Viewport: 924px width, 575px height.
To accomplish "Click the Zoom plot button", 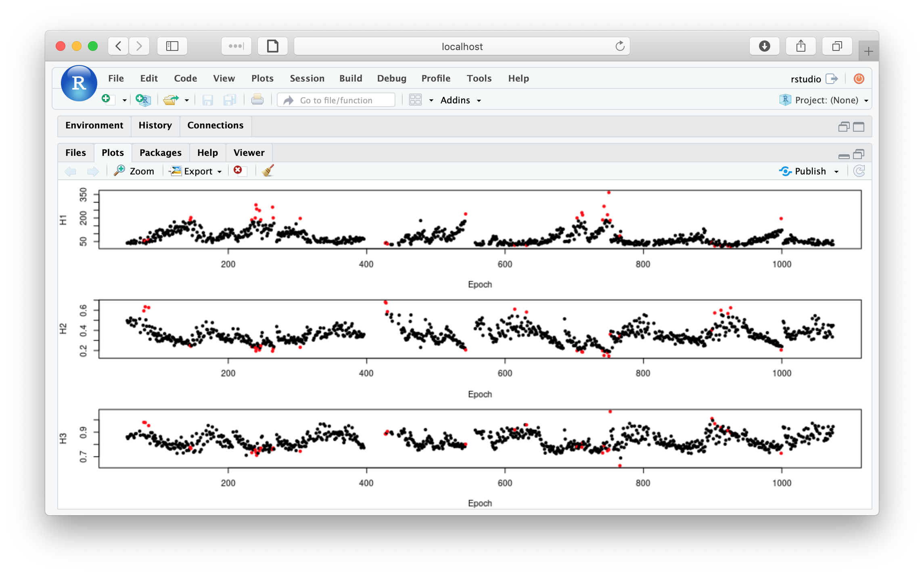I will click(x=134, y=171).
